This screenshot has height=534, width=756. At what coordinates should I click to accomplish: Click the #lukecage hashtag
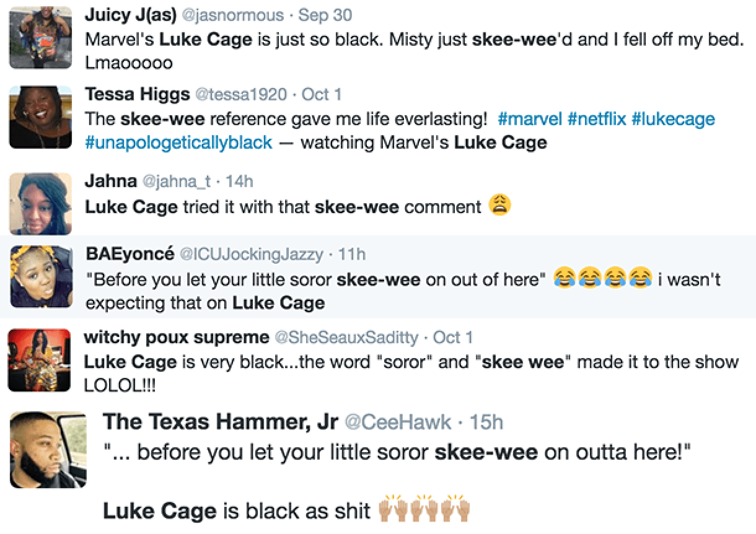(x=674, y=118)
